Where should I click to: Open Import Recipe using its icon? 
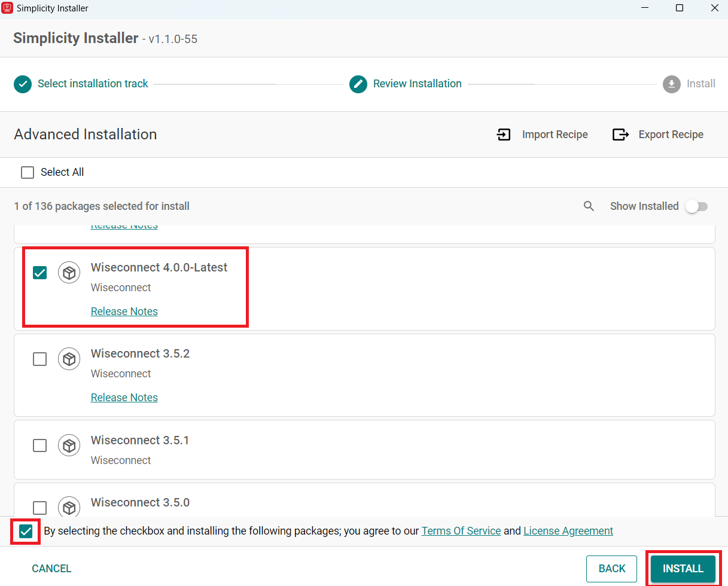tap(504, 135)
